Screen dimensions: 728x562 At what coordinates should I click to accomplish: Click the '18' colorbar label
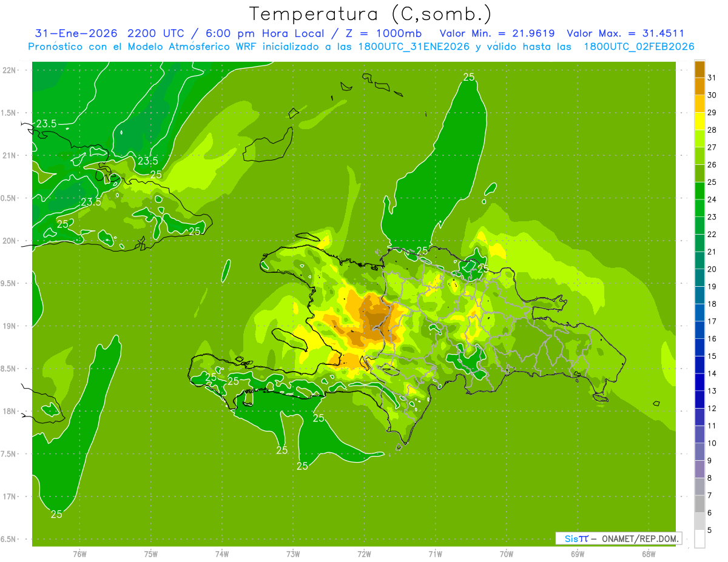click(x=712, y=304)
